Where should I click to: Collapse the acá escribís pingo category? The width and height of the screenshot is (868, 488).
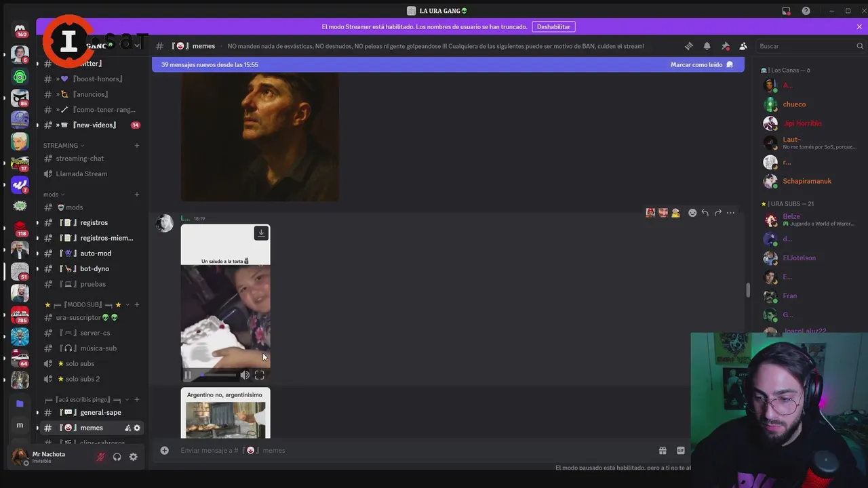87,400
